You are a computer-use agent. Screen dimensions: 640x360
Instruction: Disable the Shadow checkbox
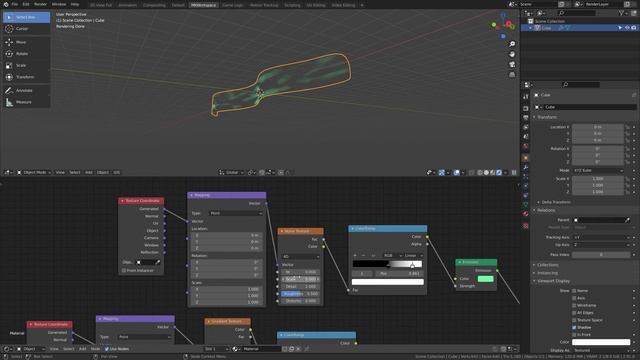pos(574,328)
